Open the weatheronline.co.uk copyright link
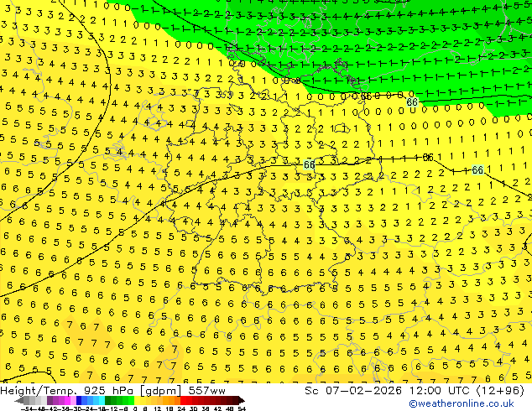 462,403
